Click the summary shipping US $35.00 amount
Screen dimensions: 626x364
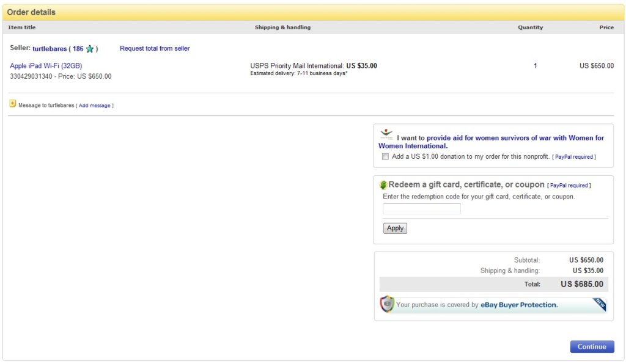[x=588, y=271]
